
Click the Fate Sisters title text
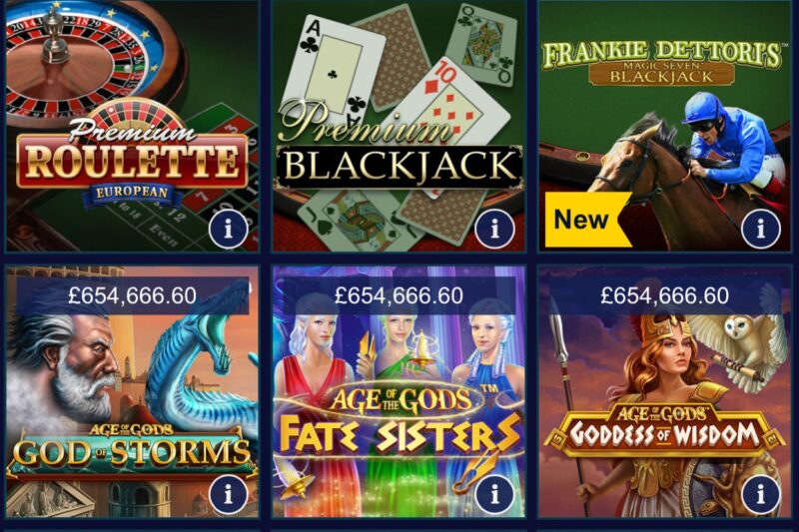(400, 435)
